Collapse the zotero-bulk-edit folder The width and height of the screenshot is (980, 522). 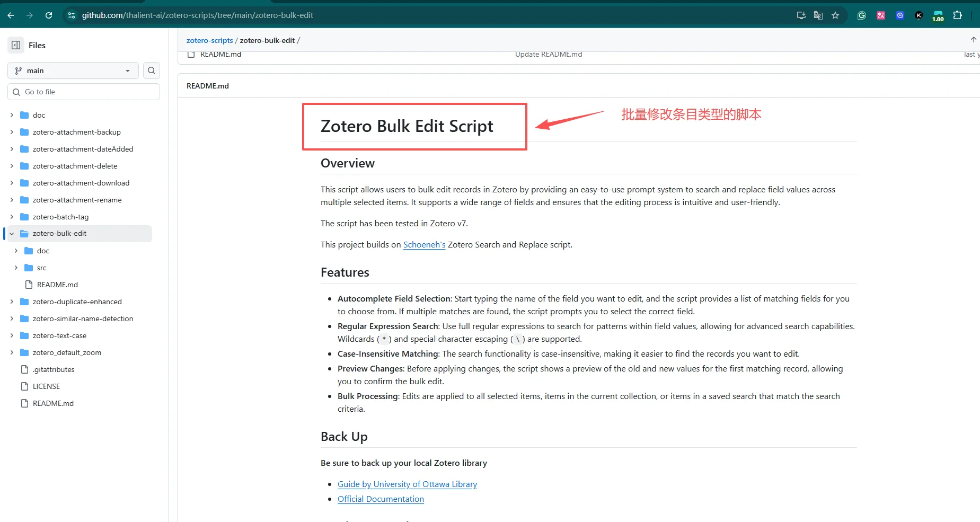coord(12,233)
